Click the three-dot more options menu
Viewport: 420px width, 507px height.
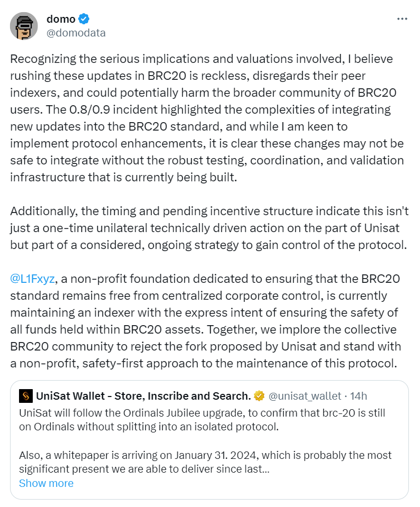tap(402, 18)
